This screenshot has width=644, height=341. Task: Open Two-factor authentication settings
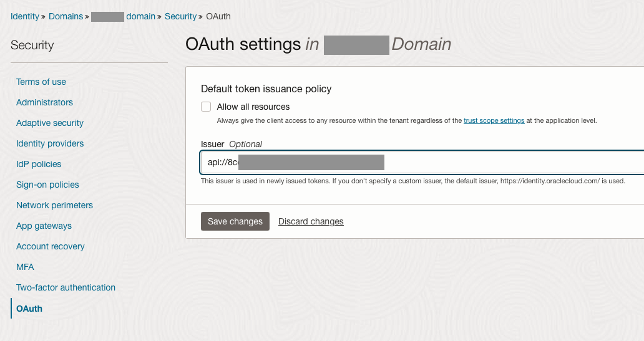click(66, 287)
